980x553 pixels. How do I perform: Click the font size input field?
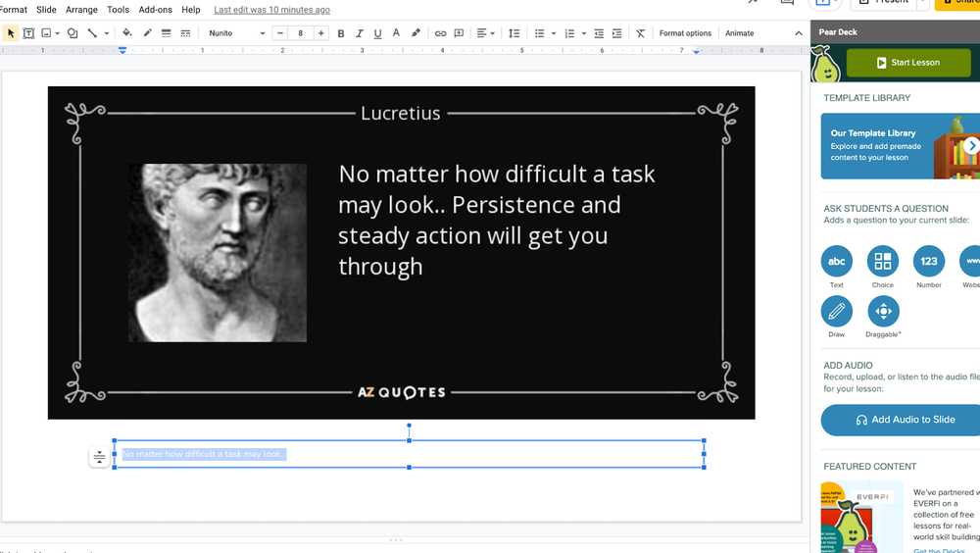[301, 33]
